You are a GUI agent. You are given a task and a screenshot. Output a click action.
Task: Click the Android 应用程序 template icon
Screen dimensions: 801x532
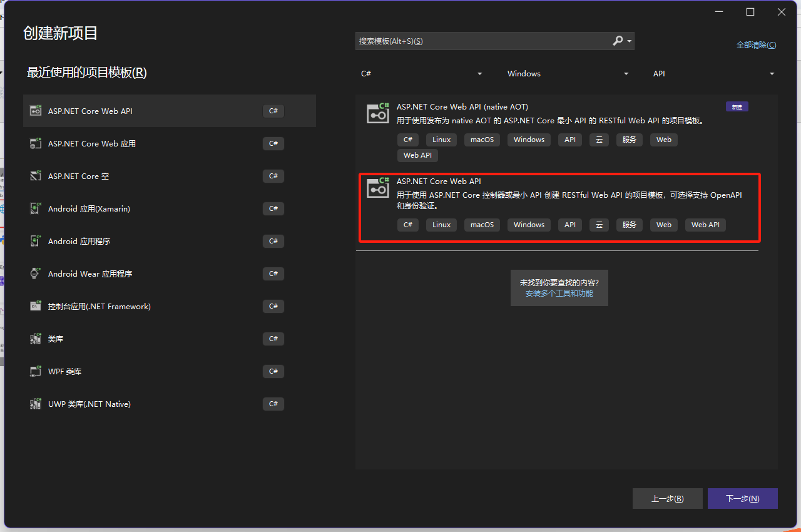[x=36, y=241]
